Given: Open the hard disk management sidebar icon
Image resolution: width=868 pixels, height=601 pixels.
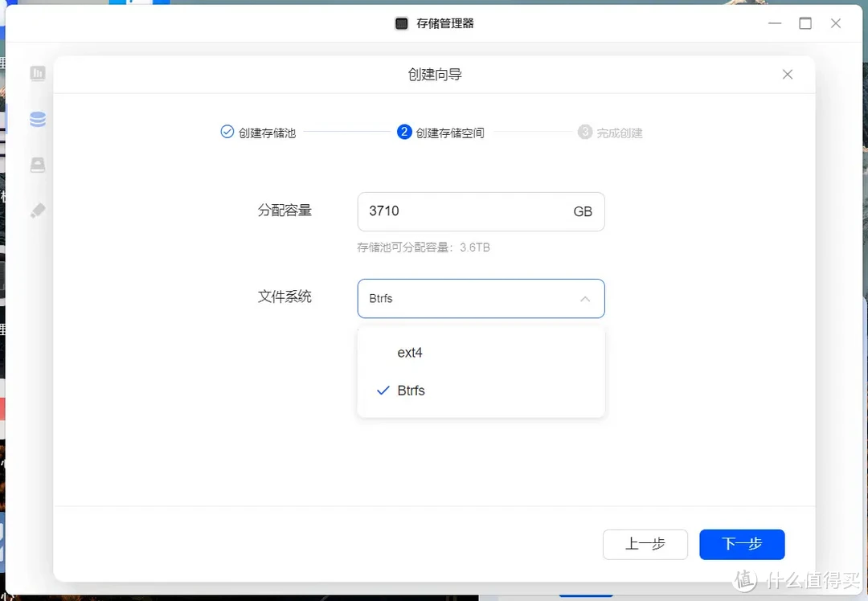Looking at the screenshot, I should (38, 165).
